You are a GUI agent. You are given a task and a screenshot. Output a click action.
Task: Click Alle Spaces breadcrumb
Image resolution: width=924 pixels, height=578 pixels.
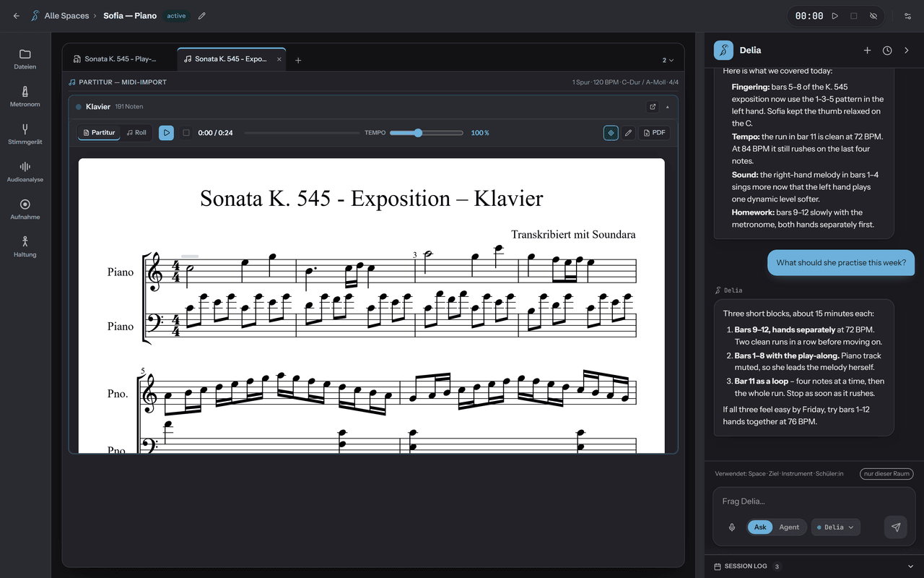pyautogui.click(x=66, y=16)
